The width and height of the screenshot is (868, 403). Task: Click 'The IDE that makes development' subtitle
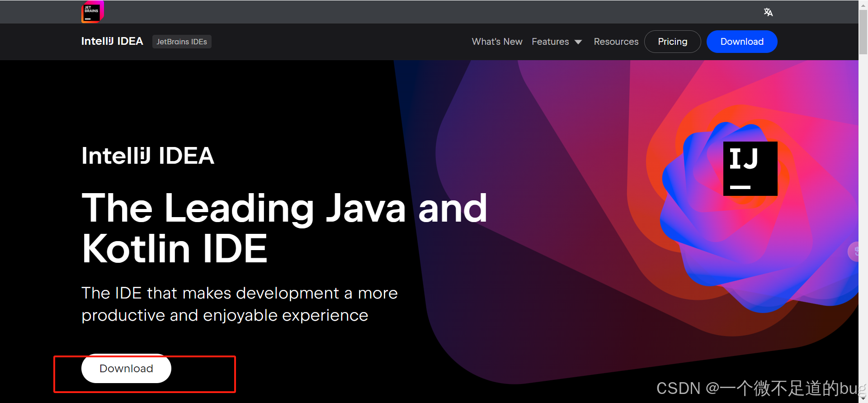(x=240, y=304)
